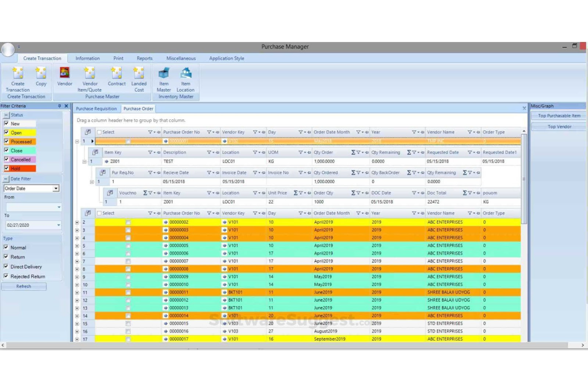Open the From date dropdown
The width and height of the screenshot is (588, 392).
[59, 207]
